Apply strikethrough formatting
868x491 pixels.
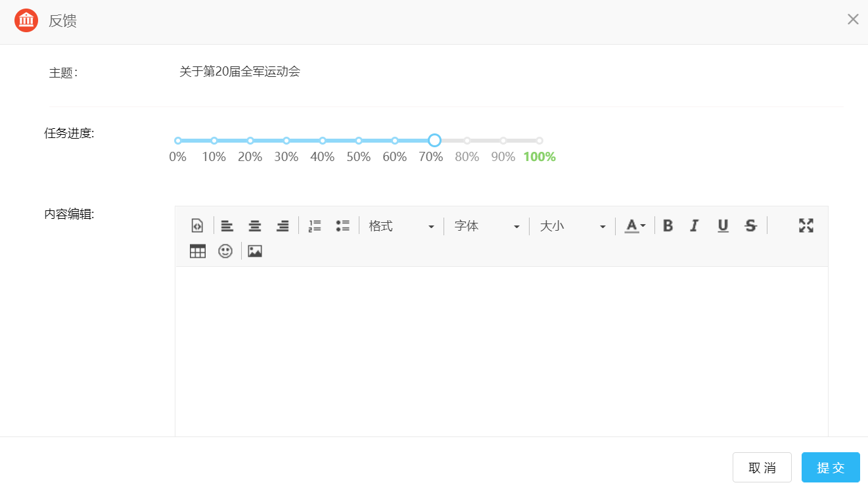click(750, 225)
